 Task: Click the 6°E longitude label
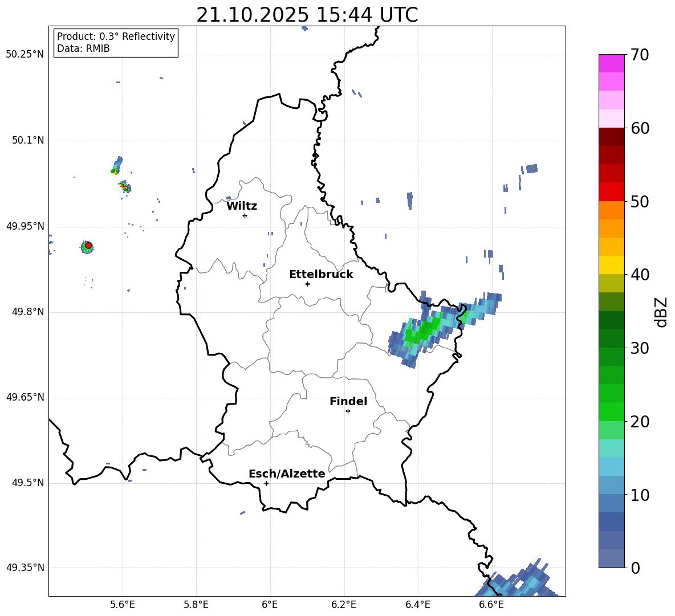pyautogui.click(x=270, y=605)
